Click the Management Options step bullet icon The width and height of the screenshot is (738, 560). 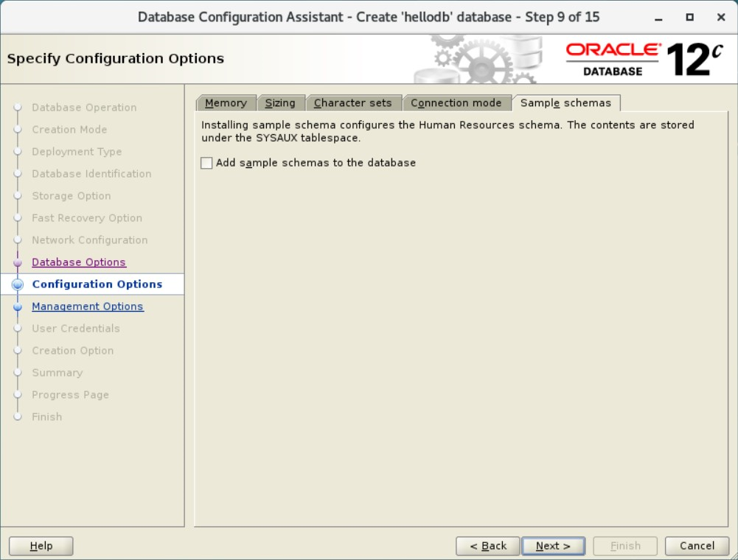(18, 307)
